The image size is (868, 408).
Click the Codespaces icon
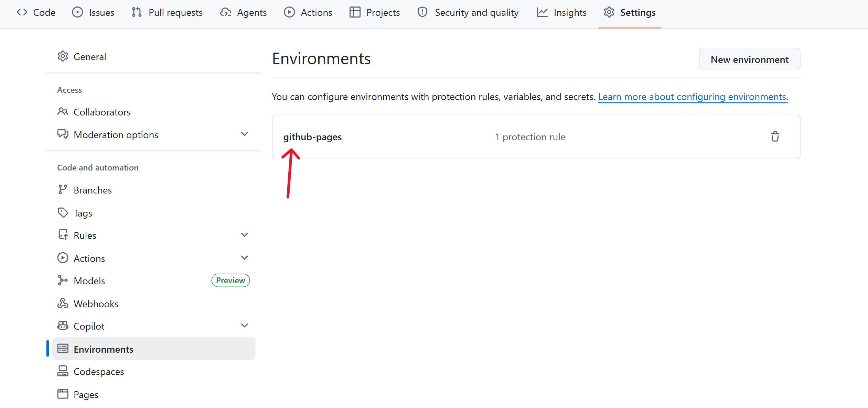[x=63, y=371]
